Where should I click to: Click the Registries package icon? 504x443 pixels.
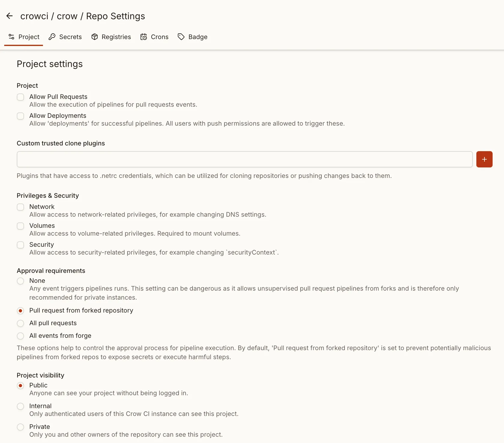click(95, 37)
